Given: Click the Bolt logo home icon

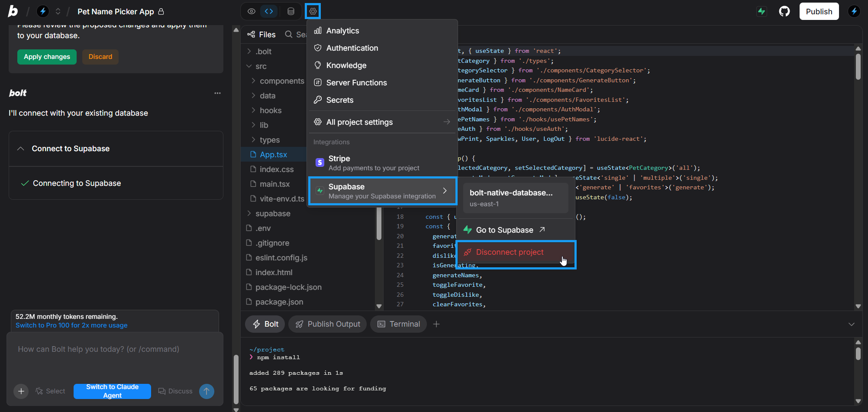Looking at the screenshot, I should point(13,11).
